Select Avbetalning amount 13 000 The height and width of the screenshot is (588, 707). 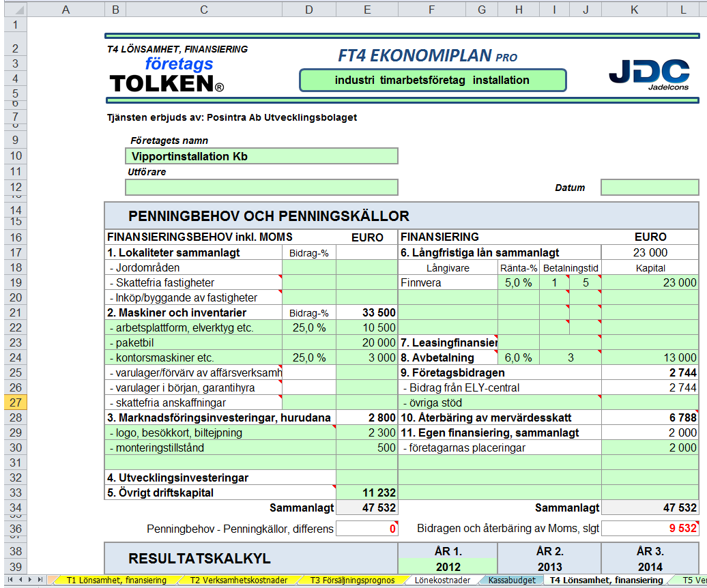[x=650, y=357]
